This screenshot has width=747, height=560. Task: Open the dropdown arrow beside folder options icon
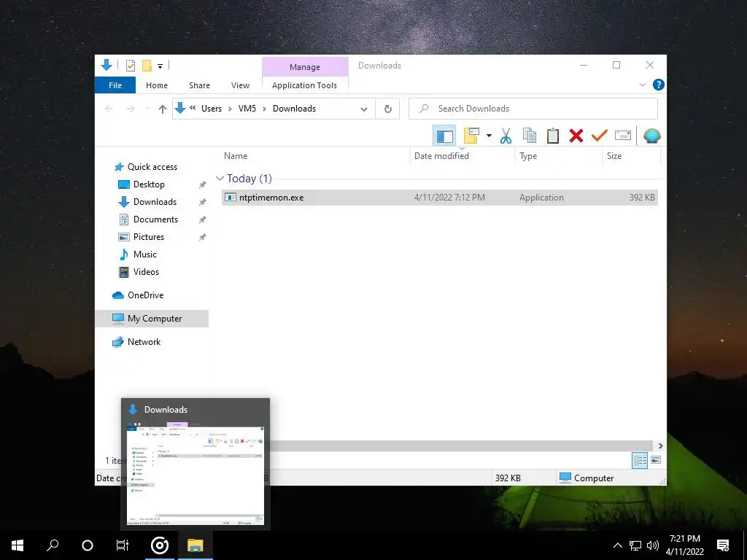489,136
